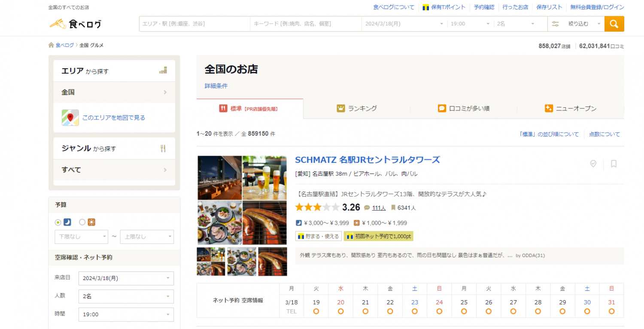The height and width of the screenshot is (329, 644).
Task: Click 無料会員登録/ログイン link
Action: pos(597,7)
